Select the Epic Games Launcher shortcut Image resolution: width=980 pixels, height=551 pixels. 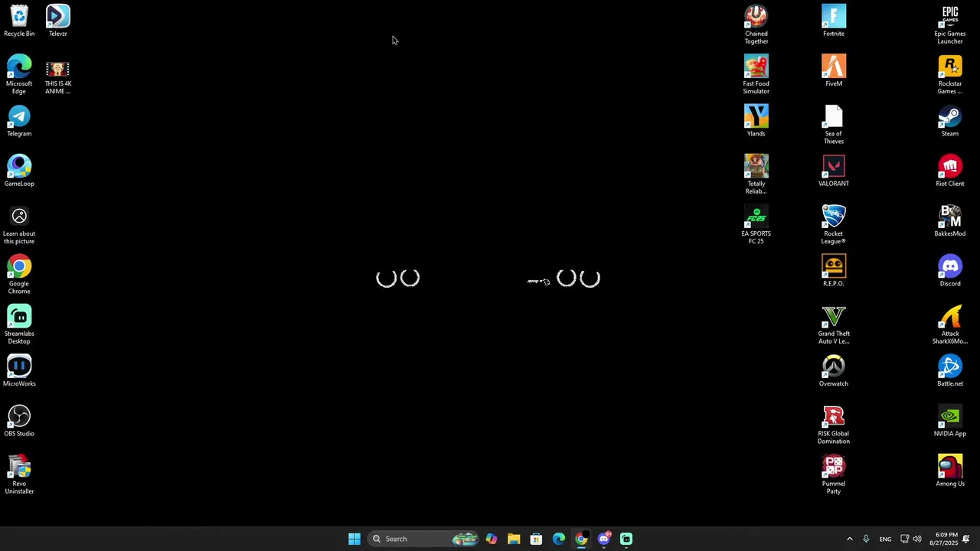click(950, 24)
